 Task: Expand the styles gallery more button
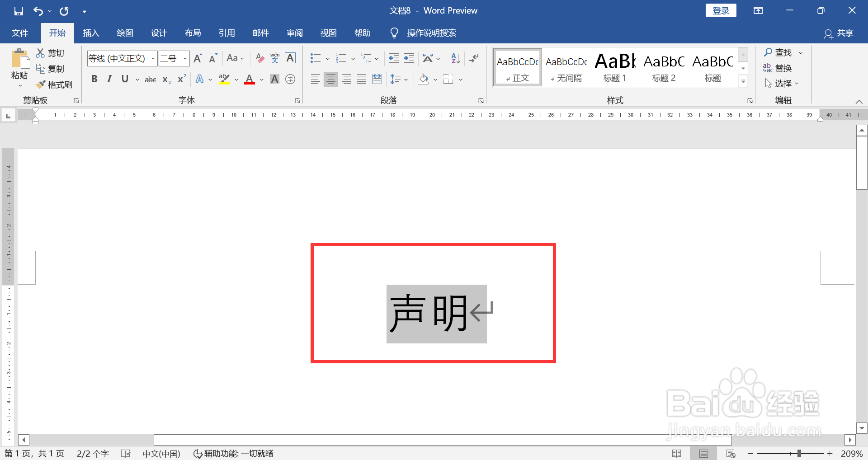[x=743, y=82]
